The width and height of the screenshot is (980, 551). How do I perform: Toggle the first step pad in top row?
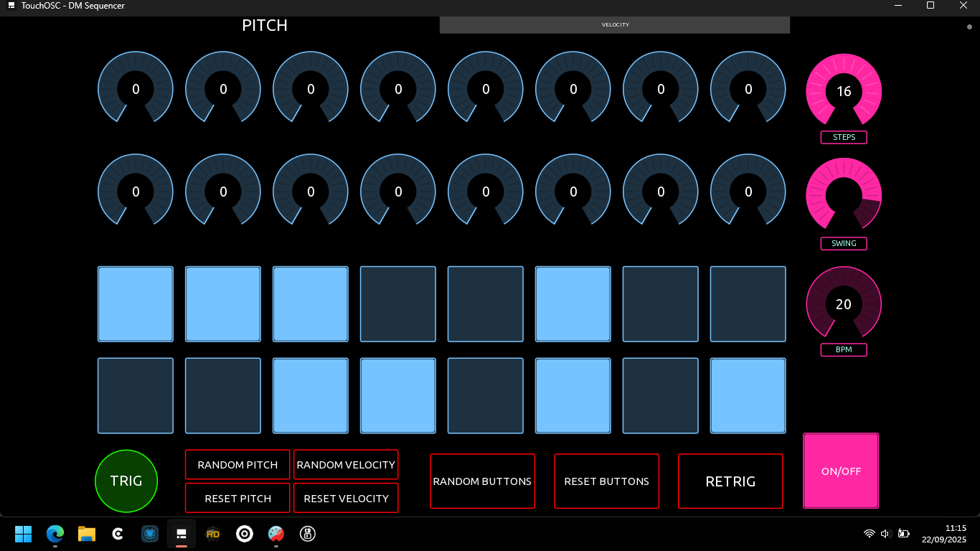click(136, 304)
